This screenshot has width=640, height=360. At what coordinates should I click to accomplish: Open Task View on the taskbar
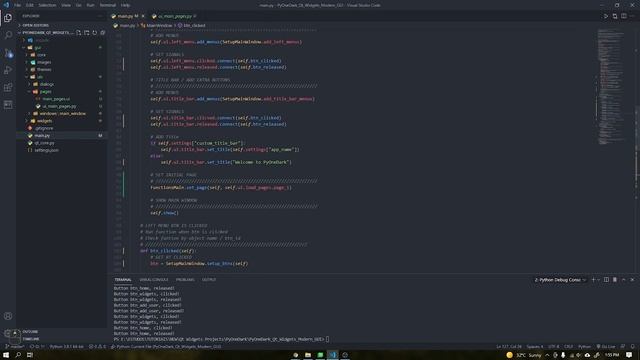click(x=30, y=355)
